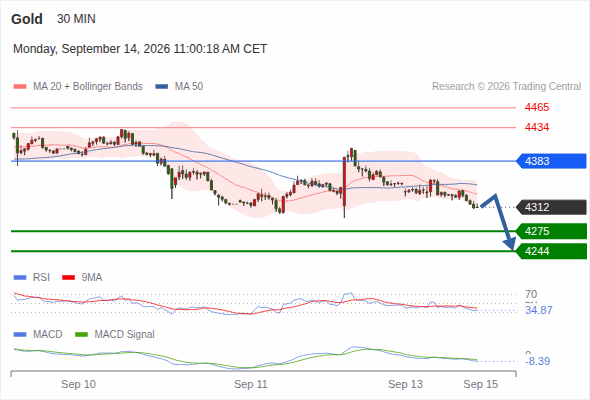This screenshot has width=590, height=400.
Task: Click the RSI value 34.87 label
Action: point(539,310)
